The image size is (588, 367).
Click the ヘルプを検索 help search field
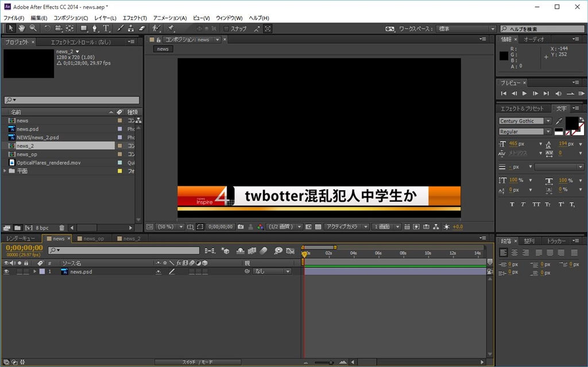tap(542, 29)
